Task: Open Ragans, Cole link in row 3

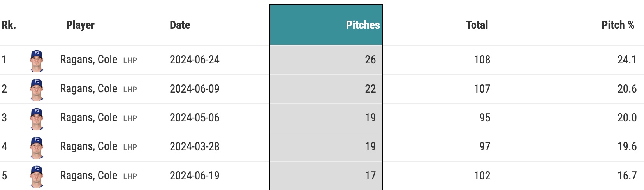Action: (88, 118)
